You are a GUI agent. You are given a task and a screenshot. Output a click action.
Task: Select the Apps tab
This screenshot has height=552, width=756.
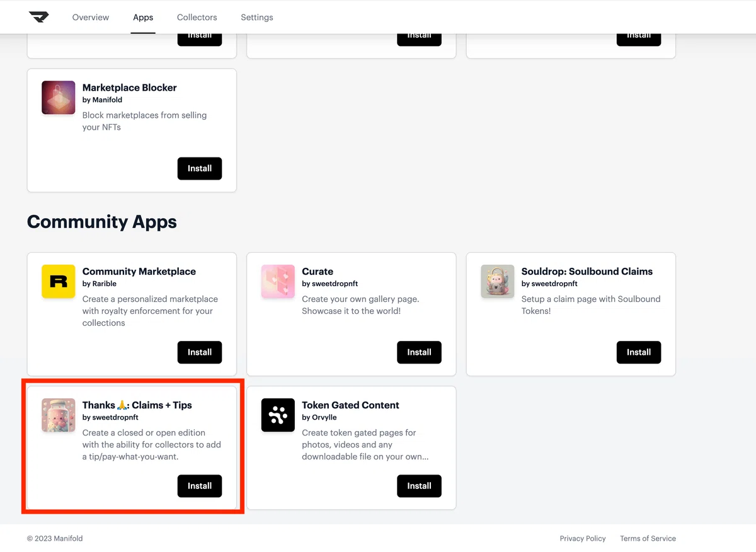pyautogui.click(x=143, y=17)
